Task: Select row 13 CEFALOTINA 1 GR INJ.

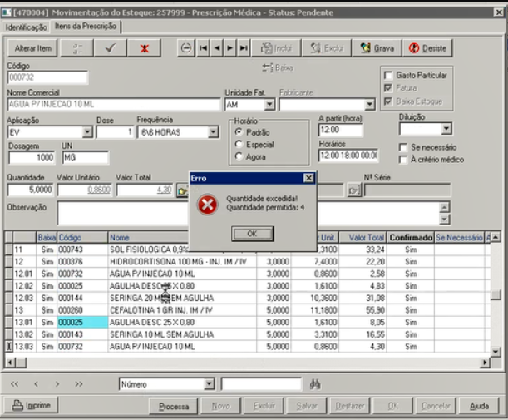Action: 248,310
